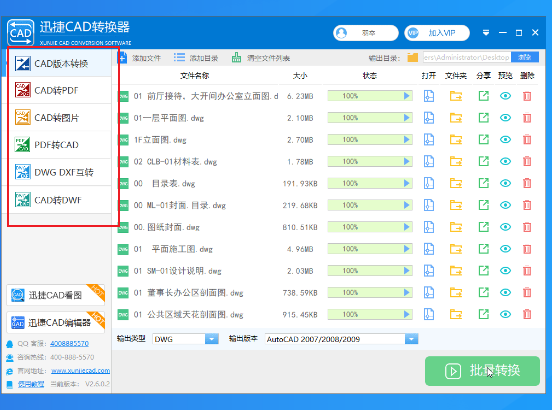This screenshot has width=552, height=410.
Task: Delete 01 公共区域天花剖面图.dwg row
Action: tap(527, 314)
